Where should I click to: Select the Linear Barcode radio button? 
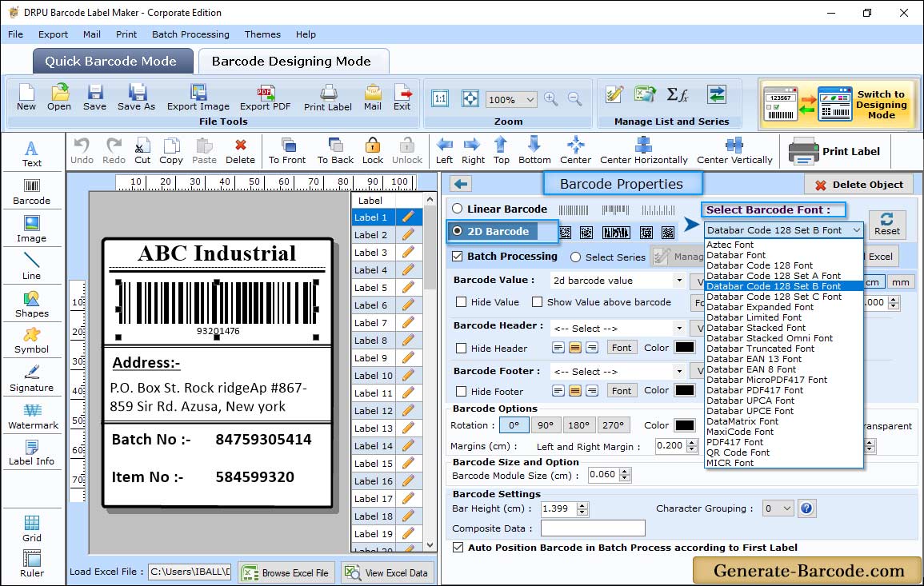458,209
